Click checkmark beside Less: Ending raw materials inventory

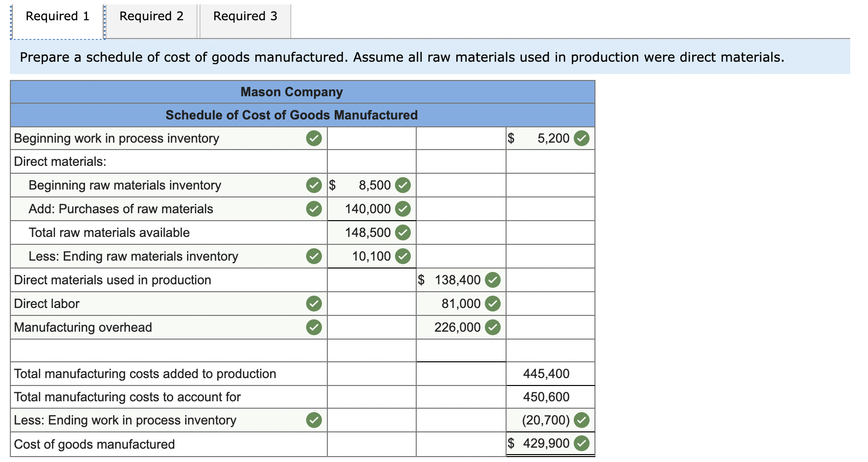tap(314, 256)
